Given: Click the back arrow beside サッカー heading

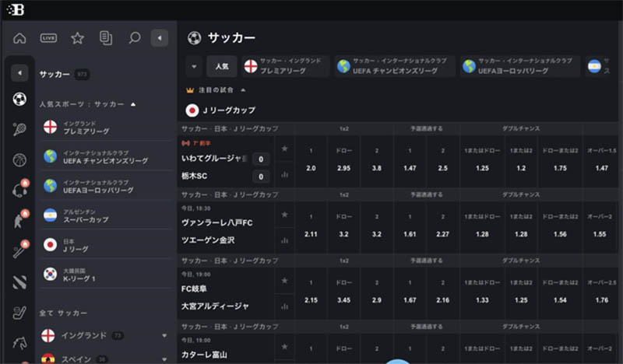Looking at the screenshot, I should [x=19, y=73].
